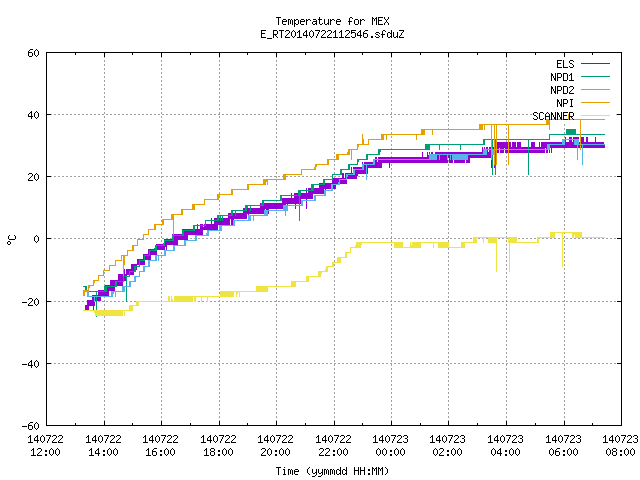Click the °C y-axis unit label

pyautogui.click(x=11, y=240)
